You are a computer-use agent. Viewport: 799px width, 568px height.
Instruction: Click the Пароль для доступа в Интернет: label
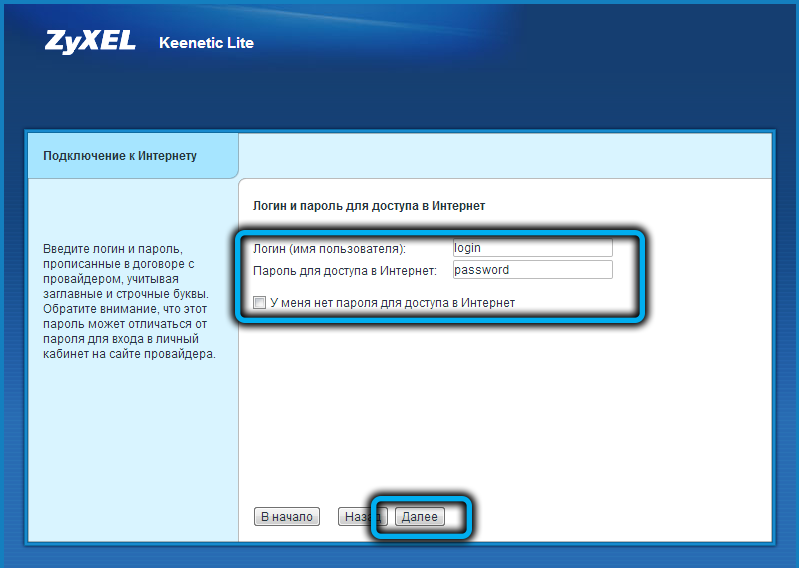click(345, 271)
